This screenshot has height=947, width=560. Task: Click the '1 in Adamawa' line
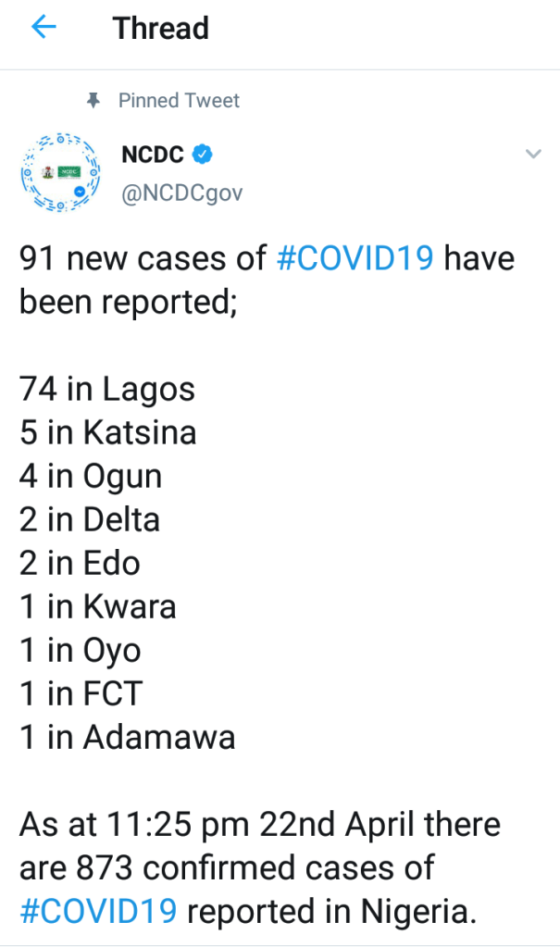tap(127, 738)
